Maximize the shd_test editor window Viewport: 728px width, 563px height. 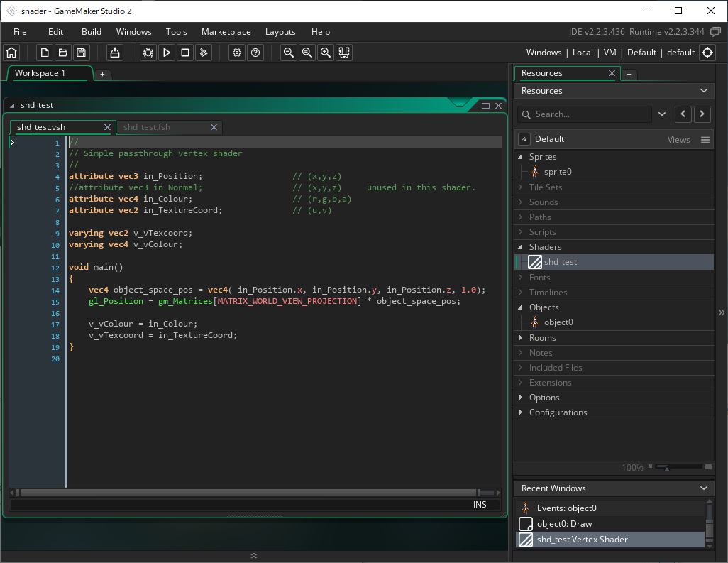486,105
